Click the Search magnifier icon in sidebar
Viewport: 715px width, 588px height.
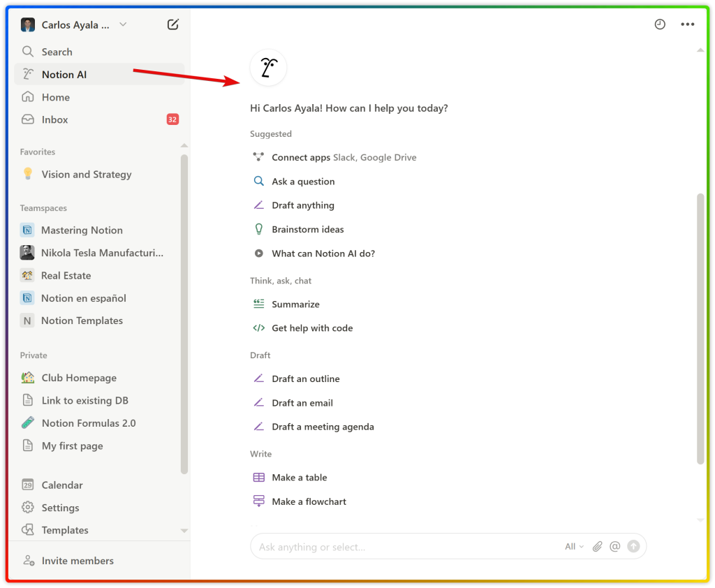(x=28, y=52)
